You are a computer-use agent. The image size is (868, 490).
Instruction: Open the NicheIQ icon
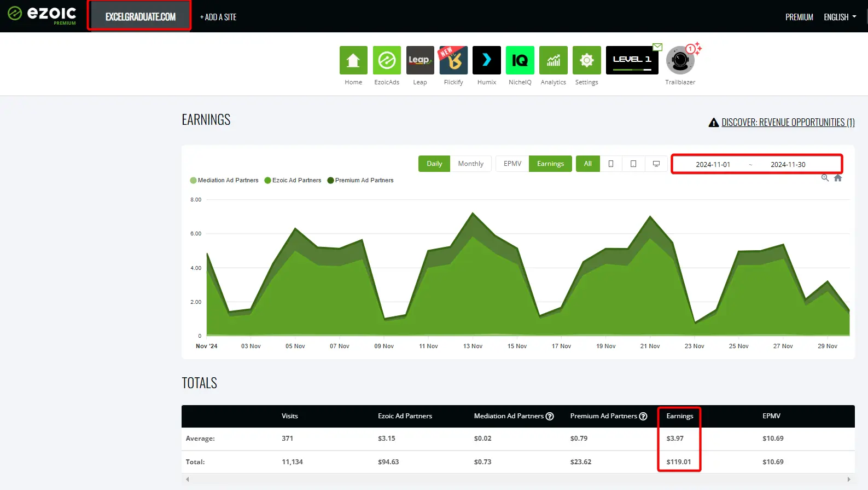point(520,60)
